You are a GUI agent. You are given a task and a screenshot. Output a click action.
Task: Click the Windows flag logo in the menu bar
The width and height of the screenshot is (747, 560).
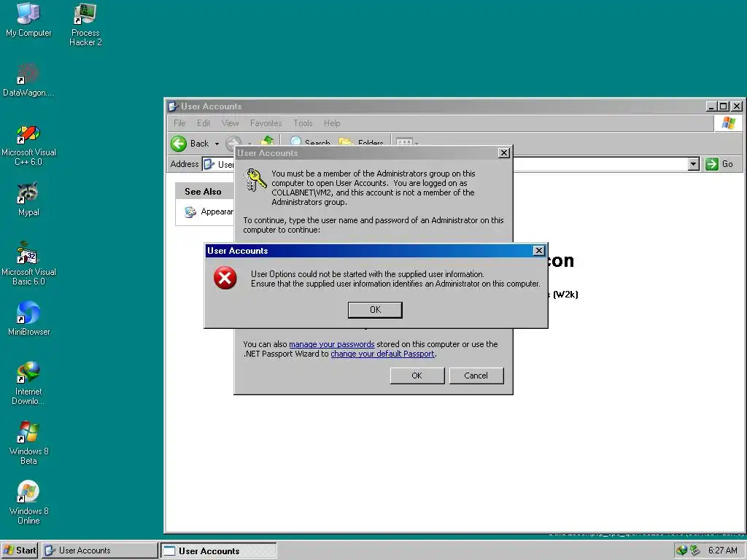point(728,122)
